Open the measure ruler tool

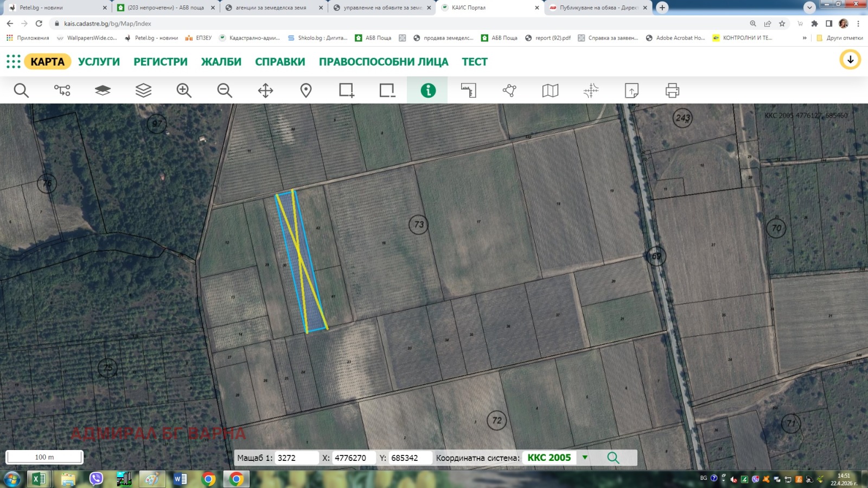coord(468,90)
